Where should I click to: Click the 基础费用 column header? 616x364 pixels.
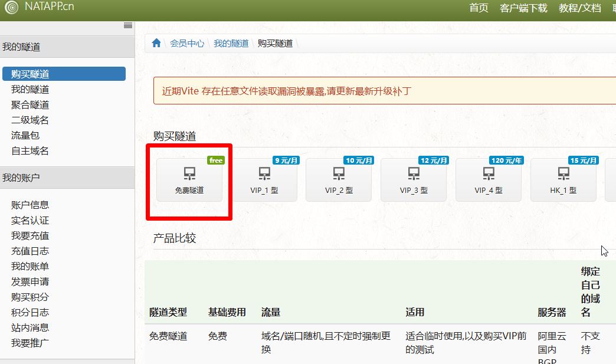click(227, 312)
